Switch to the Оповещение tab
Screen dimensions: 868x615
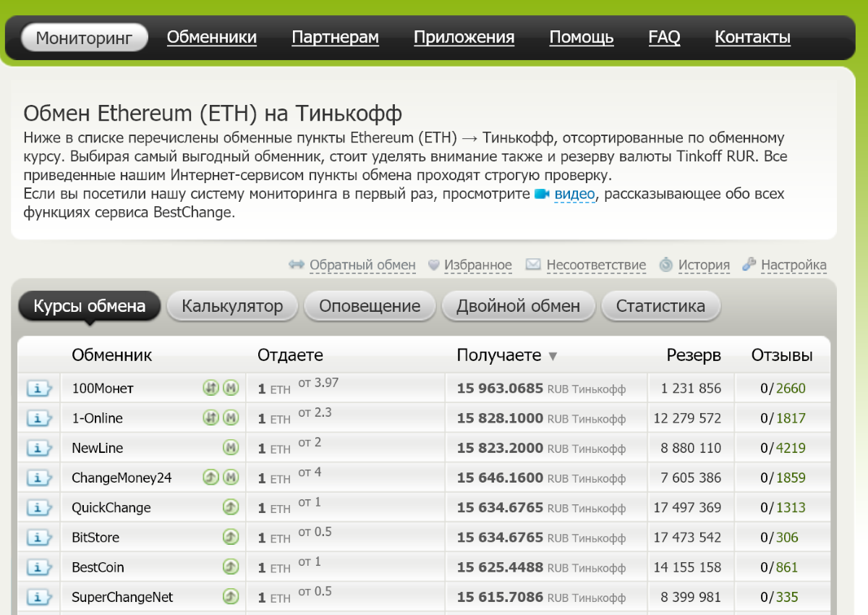click(x=370, y=306)
